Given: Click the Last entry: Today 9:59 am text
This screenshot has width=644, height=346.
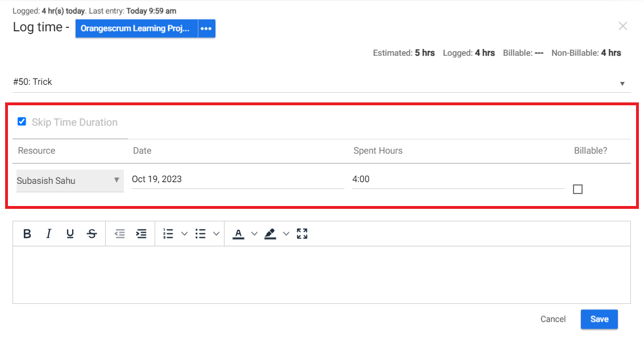Looking at the screenshot, I should click(x=132, y=11).
